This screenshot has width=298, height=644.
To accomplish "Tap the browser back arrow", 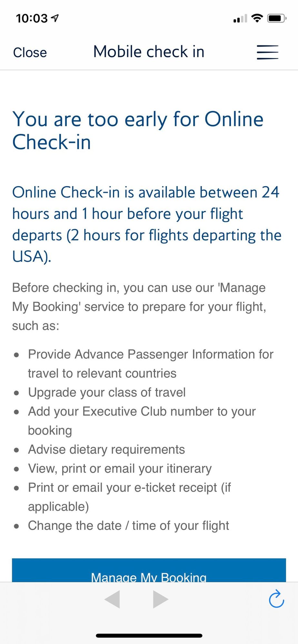I will pyautogui.click(x=112, y=599).
